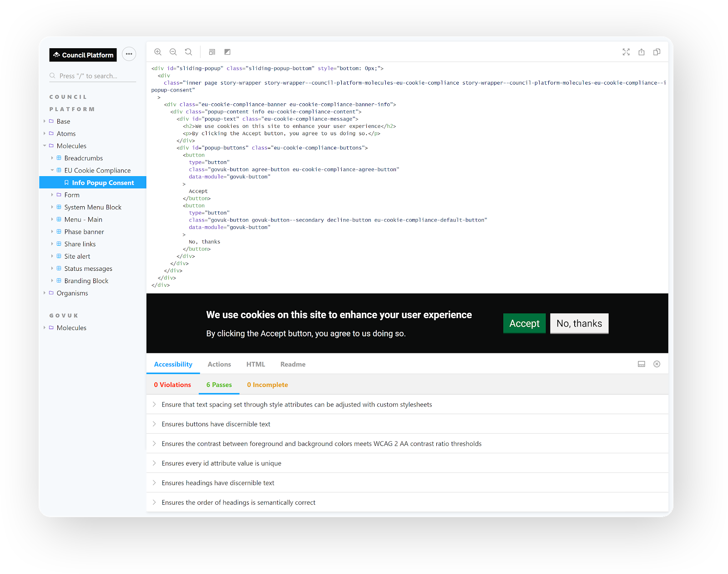Viewport: 728px width, 574px height.
Task: Click the GOVUK section heading
Action: click(x=64, y=315)
